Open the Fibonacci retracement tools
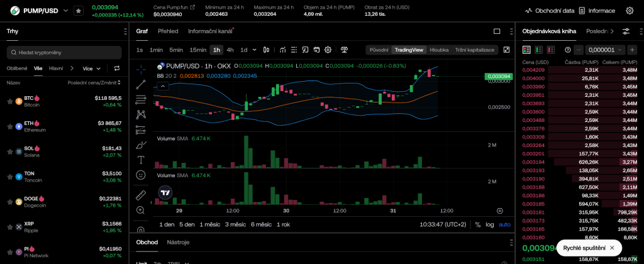644x264 pixels. coord(141,99)
